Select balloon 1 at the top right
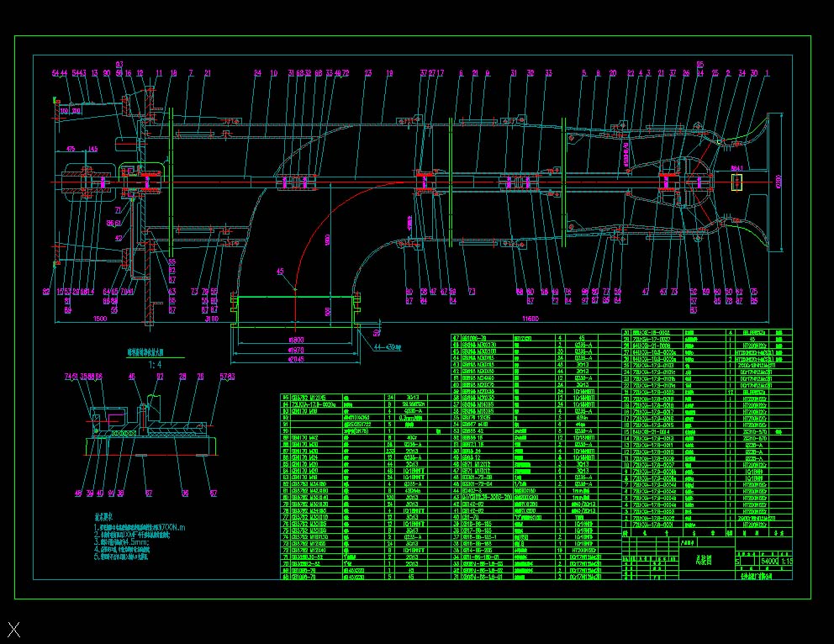The width and height of the screenshot is (834, 644). (767, 73)
